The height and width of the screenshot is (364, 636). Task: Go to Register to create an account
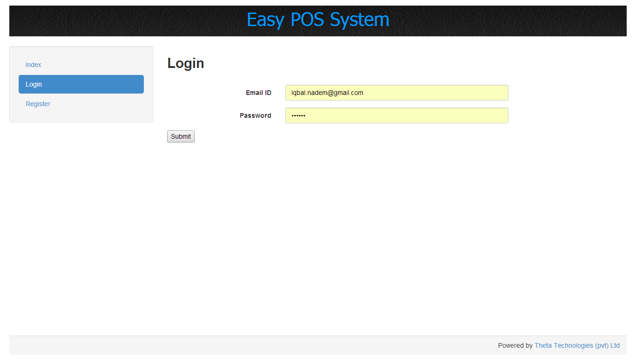pos(38,104)
